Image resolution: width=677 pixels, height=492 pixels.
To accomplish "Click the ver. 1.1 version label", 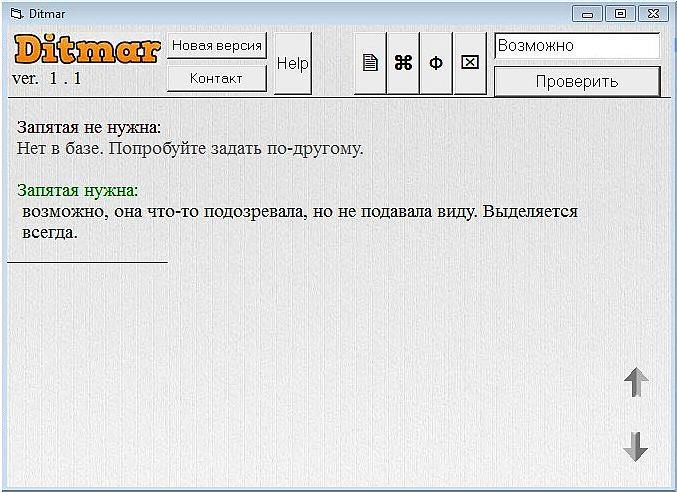I will click(x=47, y=78).
